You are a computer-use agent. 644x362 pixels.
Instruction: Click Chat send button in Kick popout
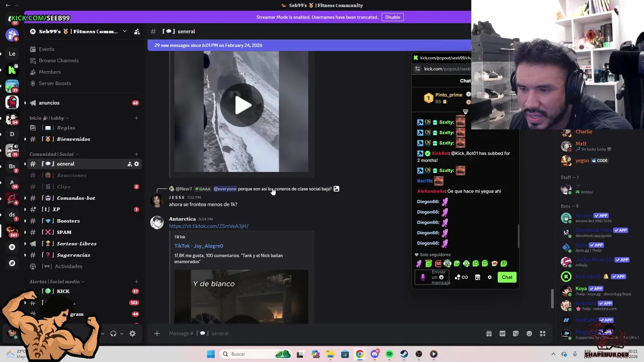(507, 277)
